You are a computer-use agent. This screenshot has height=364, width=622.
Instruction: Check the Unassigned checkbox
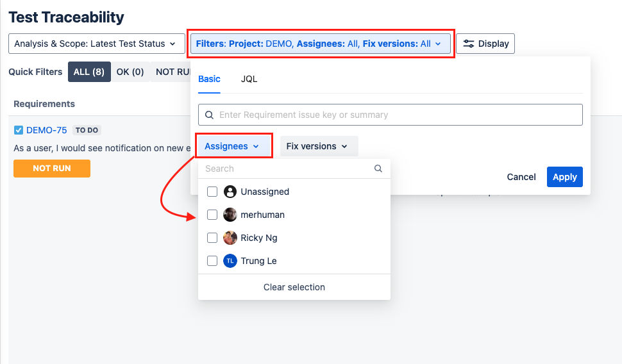(212, 192)
